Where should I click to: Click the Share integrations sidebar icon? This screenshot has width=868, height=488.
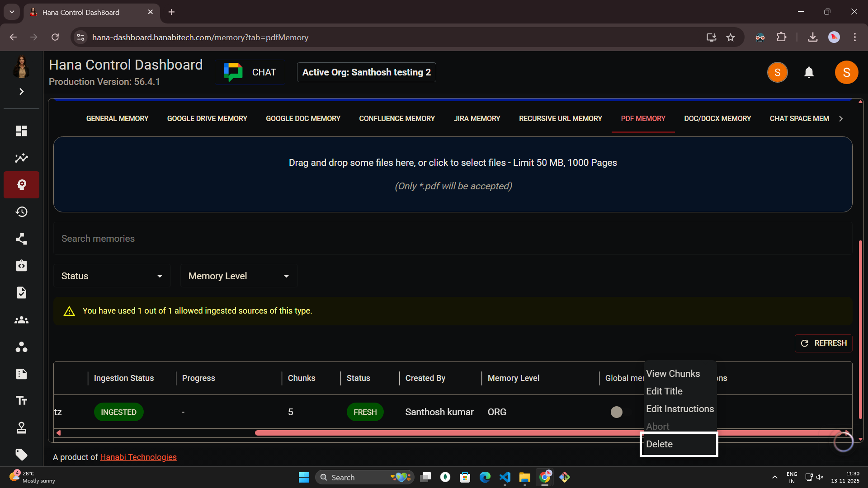21,239
